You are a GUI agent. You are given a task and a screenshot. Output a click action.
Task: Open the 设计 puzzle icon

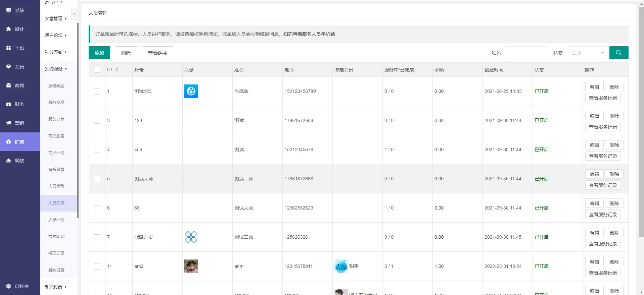click(9, 29)
